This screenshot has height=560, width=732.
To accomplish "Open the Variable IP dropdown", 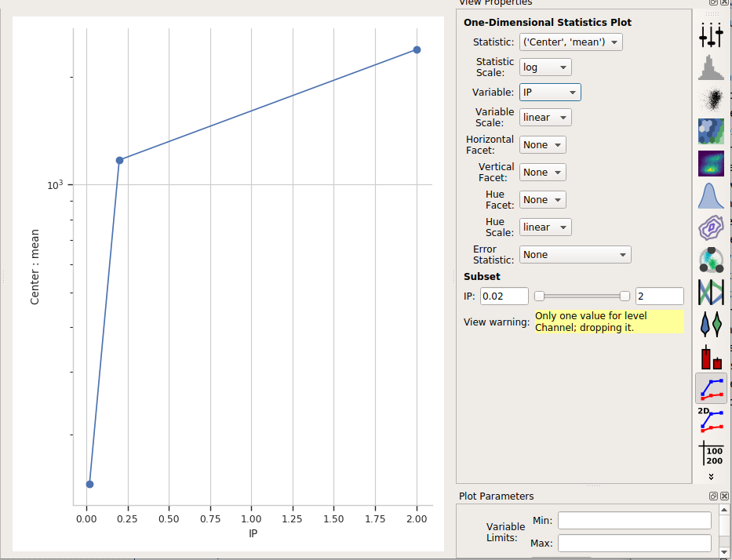I will pos(550,93).
